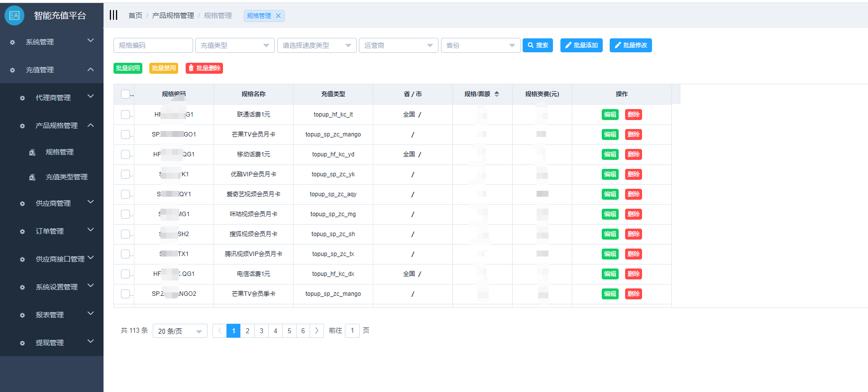This screenshot has height=392, width=868.
Task: Open 规格管理 in the sidebar
Action: [x=60, y=152]
